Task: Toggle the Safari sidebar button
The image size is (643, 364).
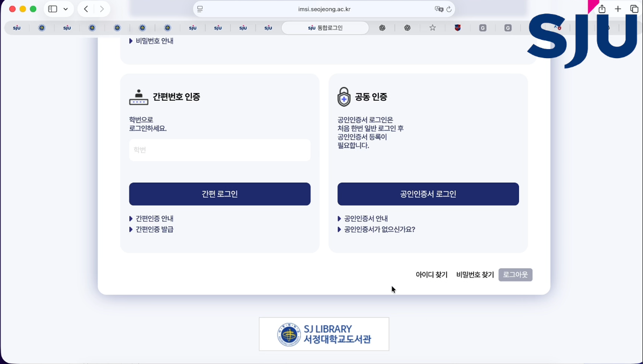Action: pyautogui.click(x=53, y=9)
